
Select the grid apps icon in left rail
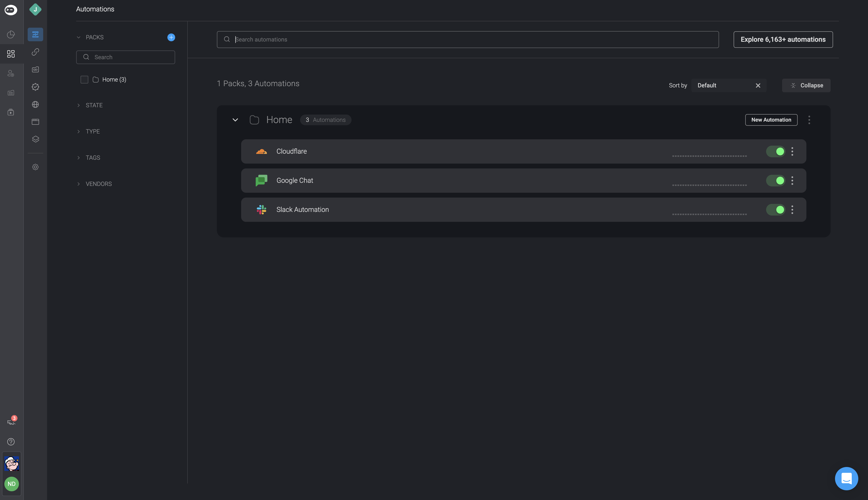tap(11, 54)
